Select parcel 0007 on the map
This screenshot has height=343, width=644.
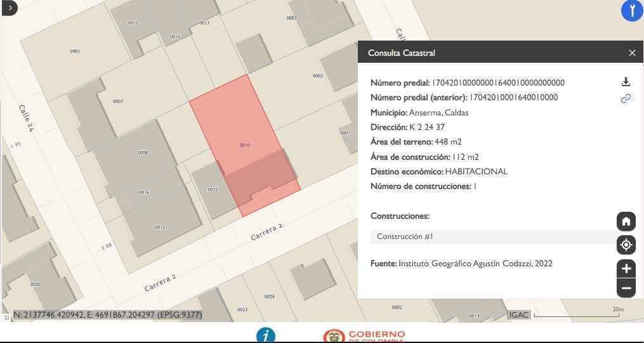[x=118, y=101]
